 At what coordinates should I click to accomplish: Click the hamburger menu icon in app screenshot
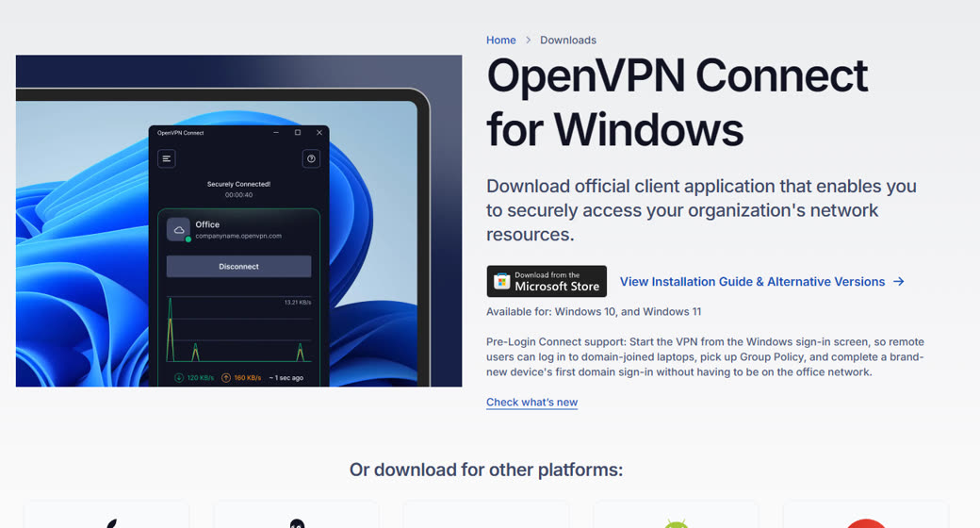coord(166,159)
